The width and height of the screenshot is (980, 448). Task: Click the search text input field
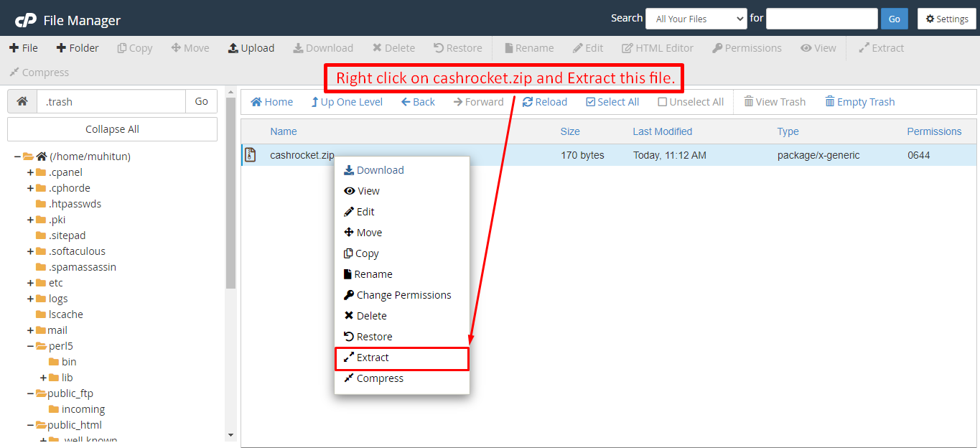[x=821, y=19]
